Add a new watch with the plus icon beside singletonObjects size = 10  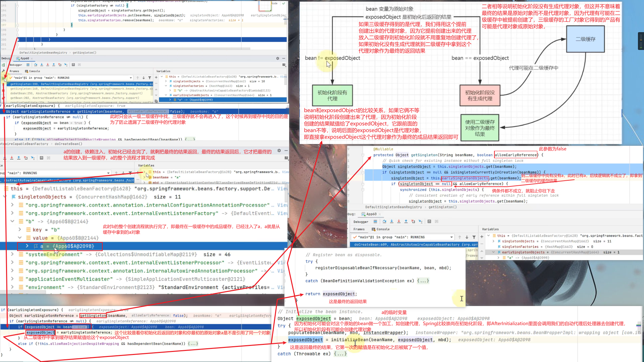tap(156, 77)
